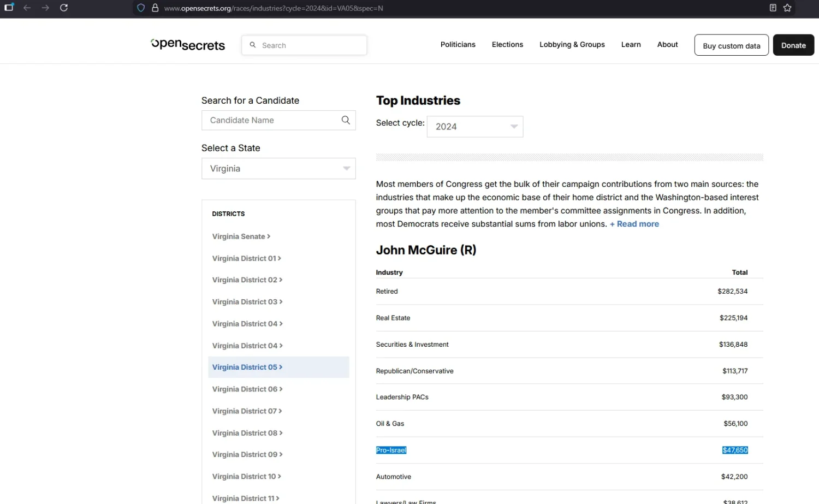Select the Republican/Conservative row label
Viewport: 819px width, 504px height.
pos(415,371)
